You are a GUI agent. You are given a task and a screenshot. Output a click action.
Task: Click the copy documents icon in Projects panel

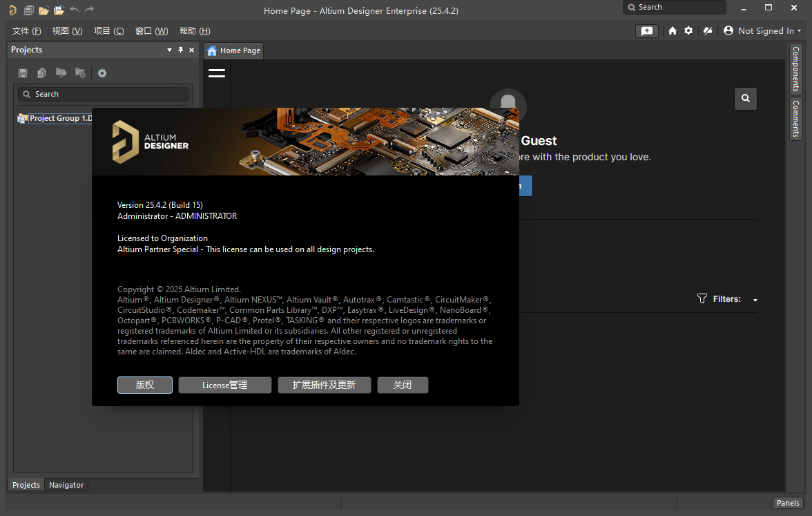coord(42,73)
